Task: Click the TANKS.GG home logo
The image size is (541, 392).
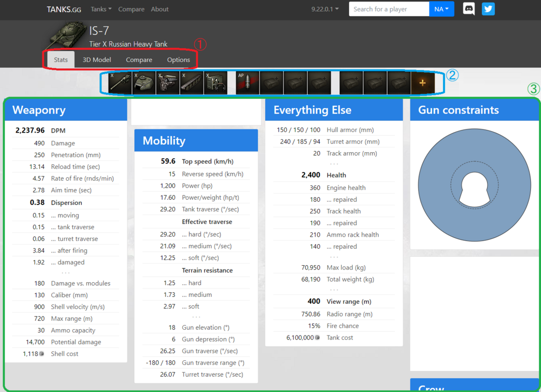Action: tap(64, 10)
